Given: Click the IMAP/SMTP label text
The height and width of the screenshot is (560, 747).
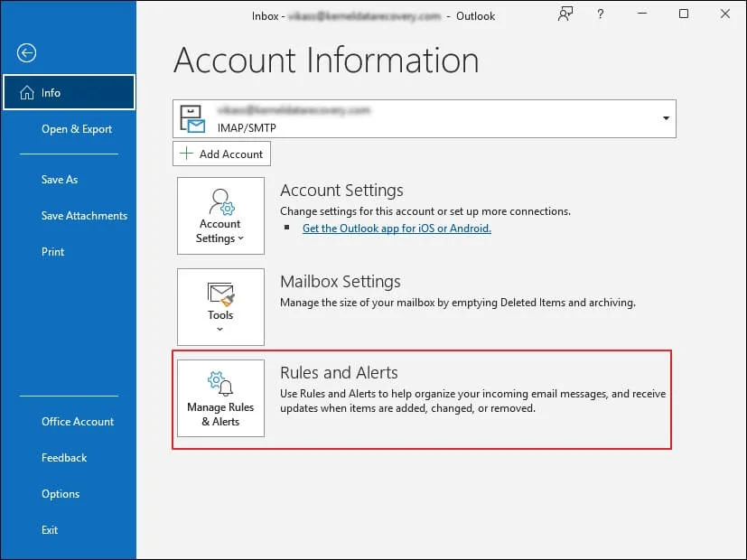Looking at the screenshot, I should click(247, 127).
